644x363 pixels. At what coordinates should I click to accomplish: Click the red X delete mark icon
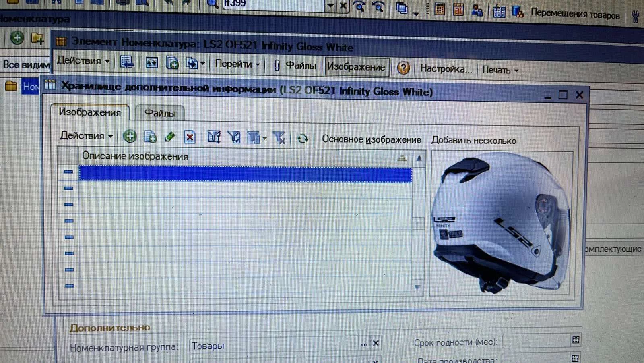click(x=190, y=137)
